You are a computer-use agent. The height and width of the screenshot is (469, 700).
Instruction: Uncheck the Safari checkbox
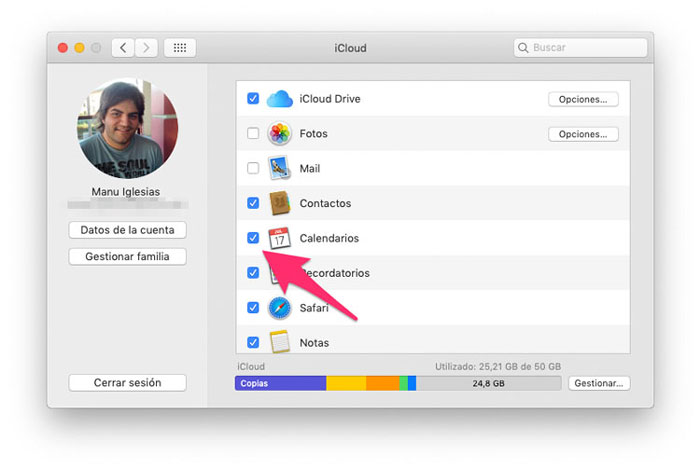pos(253,307)
